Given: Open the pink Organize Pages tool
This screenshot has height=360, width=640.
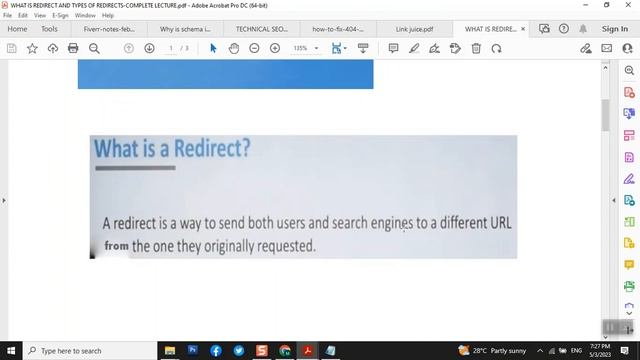Looking at the screenshot, I should [x=629, y=135].
